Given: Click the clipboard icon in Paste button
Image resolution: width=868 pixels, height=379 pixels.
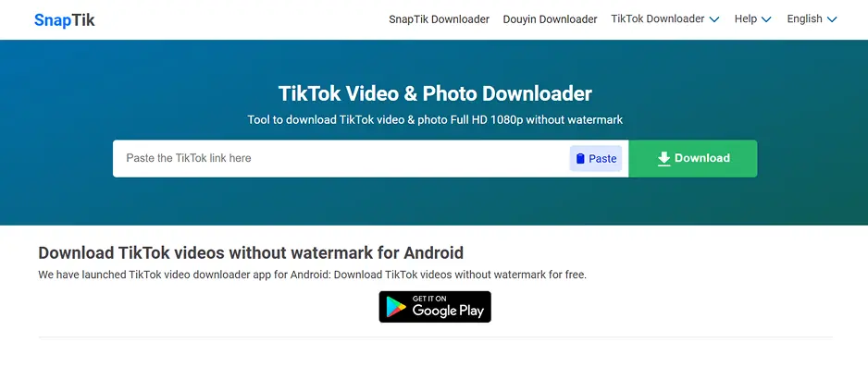Looking at the screenshot, I should click(x=580, y=159).
